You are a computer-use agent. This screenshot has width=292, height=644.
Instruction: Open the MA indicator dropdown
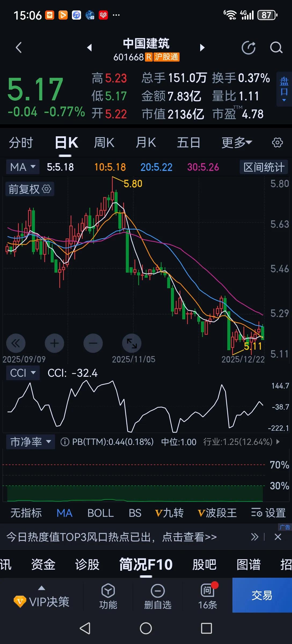pyautogui.click(x=23, y=167)
